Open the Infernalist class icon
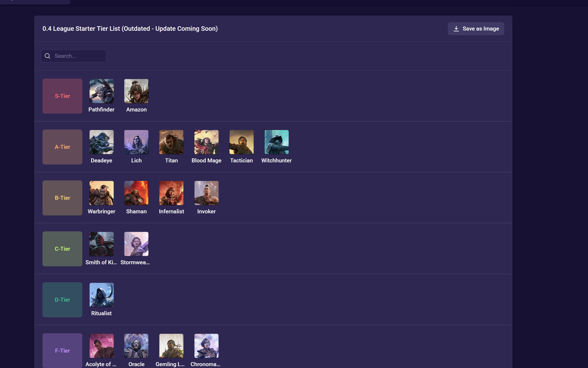 [172, 193]
